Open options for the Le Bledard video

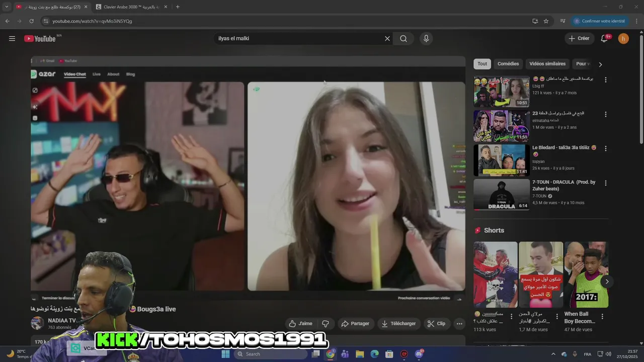(605, 149)
